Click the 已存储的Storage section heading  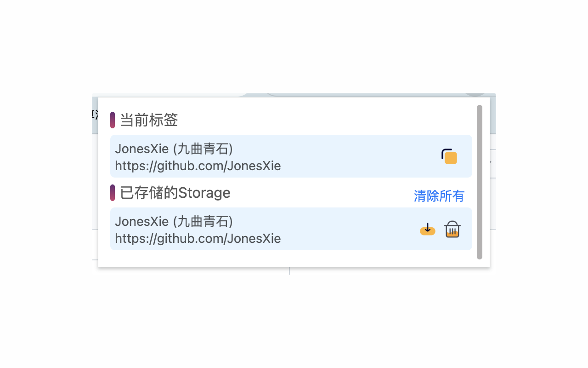coord(175,193)
